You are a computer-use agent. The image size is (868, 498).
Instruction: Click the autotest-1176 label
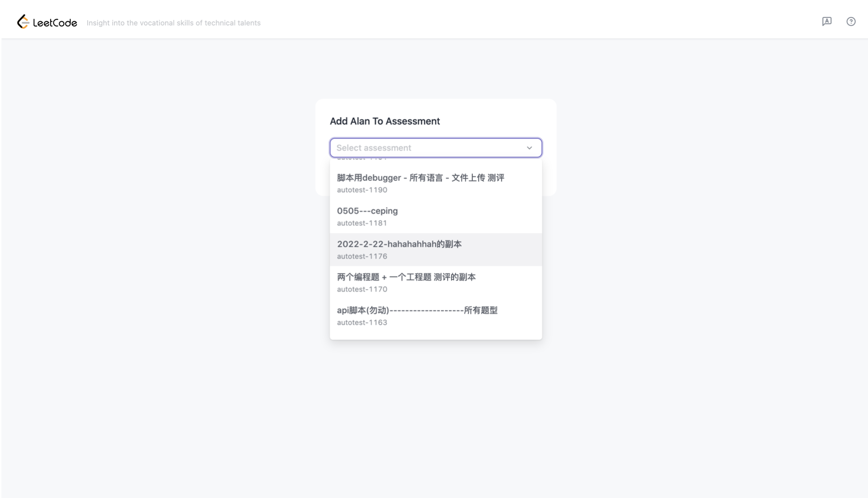click(362, 256)
